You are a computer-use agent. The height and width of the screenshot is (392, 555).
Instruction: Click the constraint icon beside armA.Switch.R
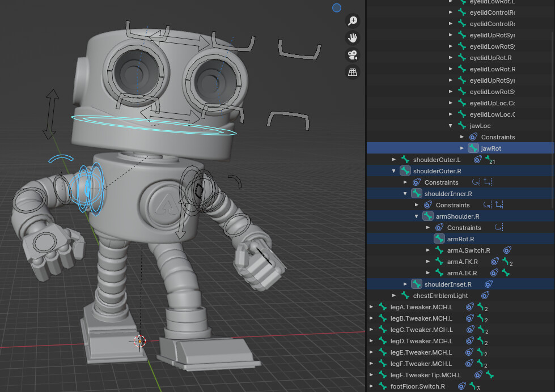(x=507, y=250)
